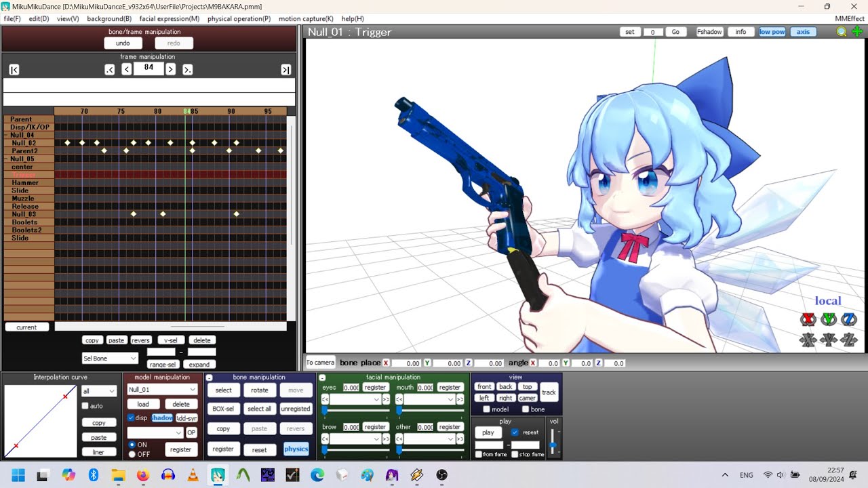This screenshot has width=868, height=488.
Task: Click the magnifier zoom view icon
Action: (x=842, y=32)
